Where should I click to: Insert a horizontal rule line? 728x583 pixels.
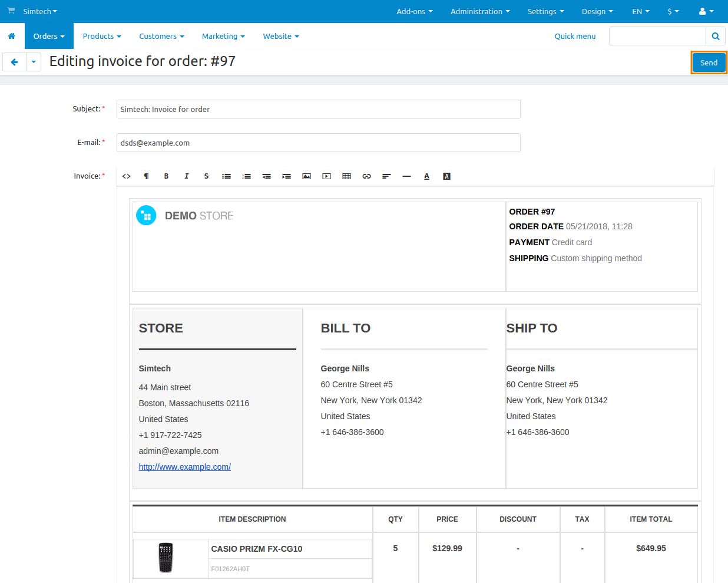tap(407, 176)
